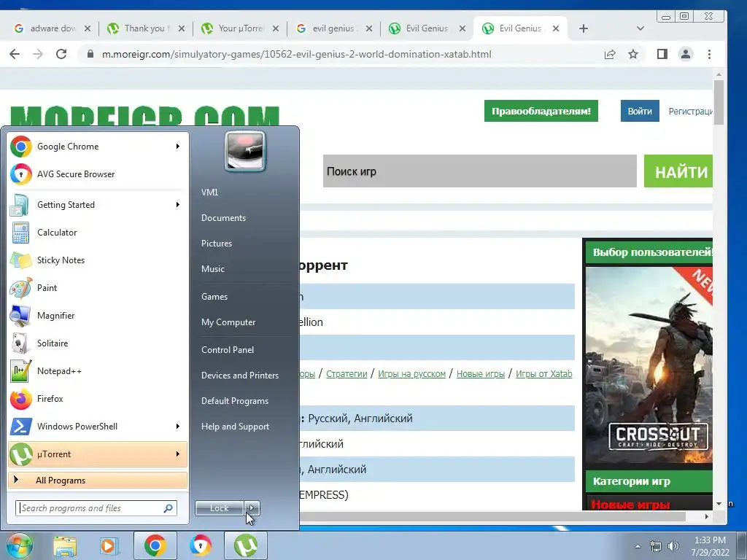Expand All Programs list
747x560 pixels.
pos(98,480)
